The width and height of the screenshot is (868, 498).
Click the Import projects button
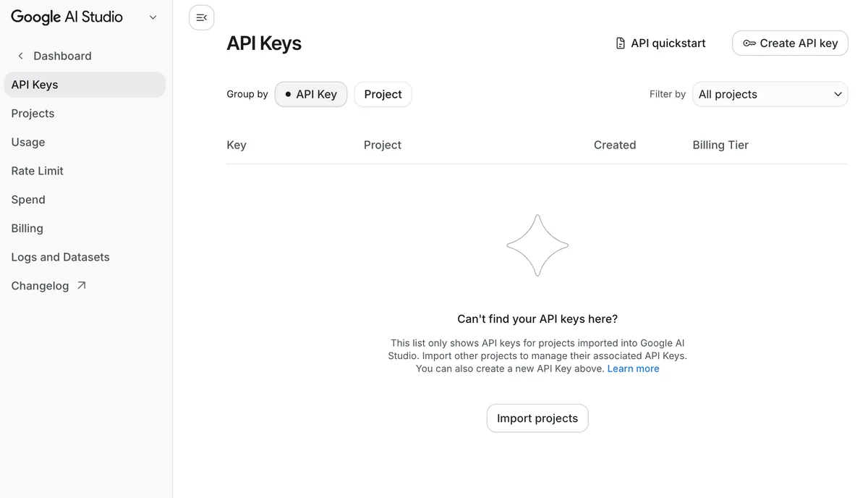(x=537, y=418)
